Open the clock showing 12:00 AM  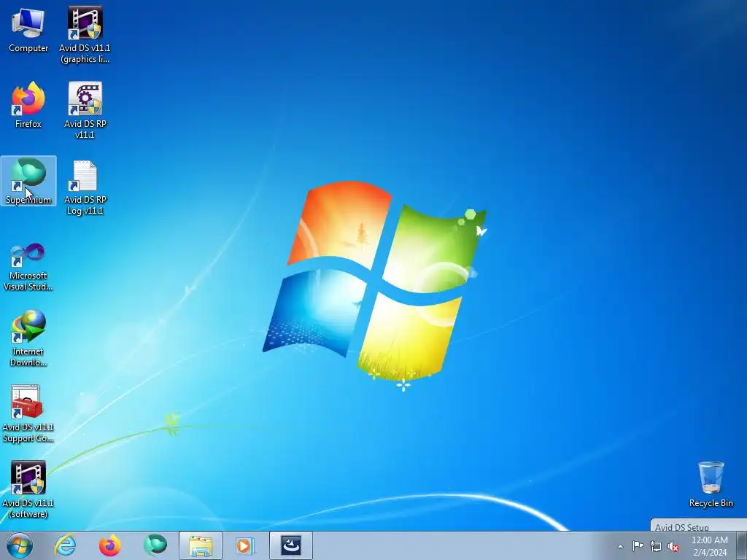click(x=709, y=546)
